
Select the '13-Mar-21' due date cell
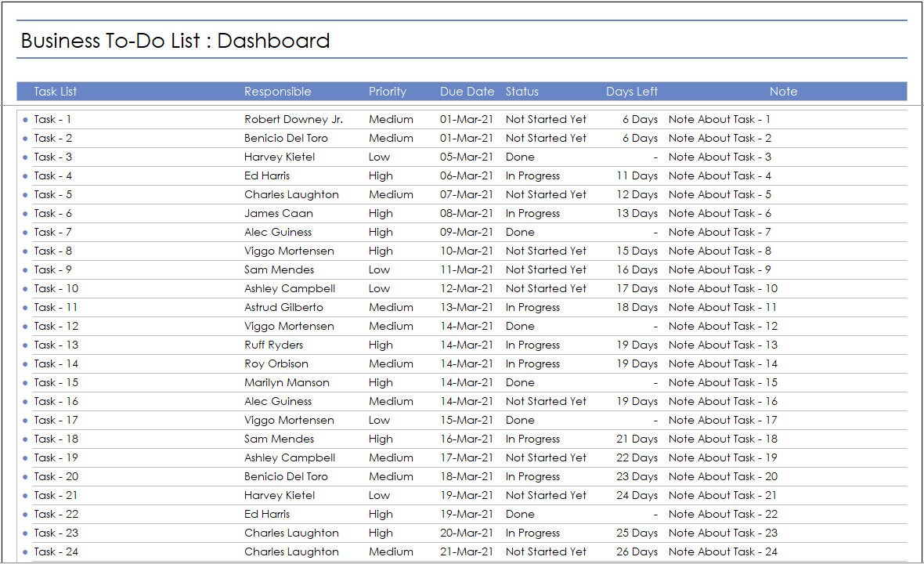tap(466, 307)
